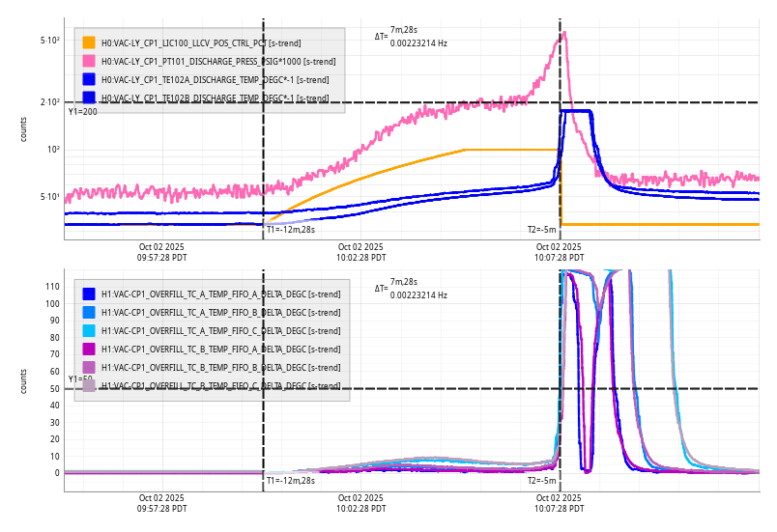Click the Y1=50 horizontal cursor label

click(80, 379)
